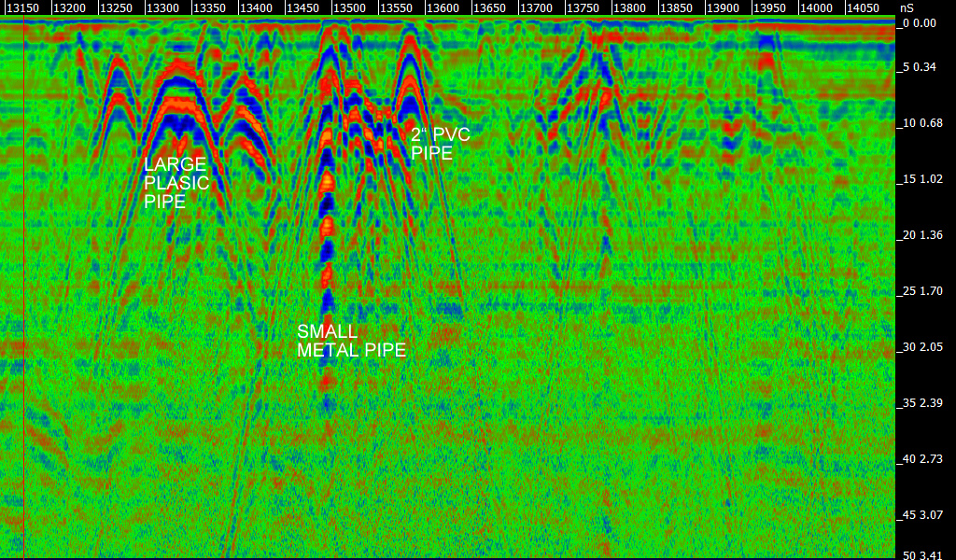This screenshot has height=560, width=956.
Task: Click the 13650 marker on the top ruler
Action: tap(489, 7)
